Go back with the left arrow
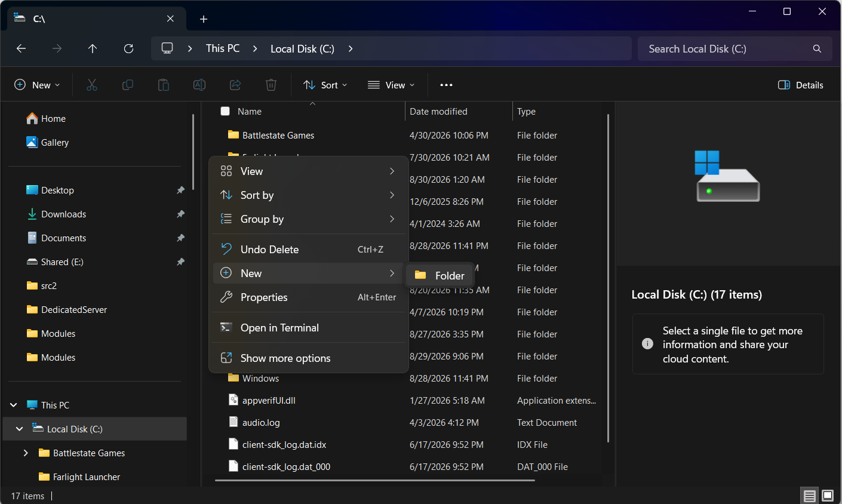This screenshot has height=504, width=842. click(21, 48)
